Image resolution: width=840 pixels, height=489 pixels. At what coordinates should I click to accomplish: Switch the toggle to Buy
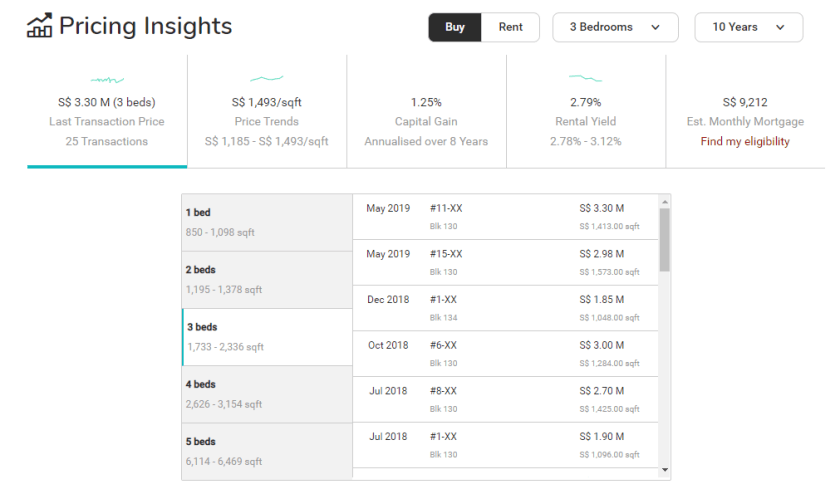pyautogui.click(x=455, y=27)
